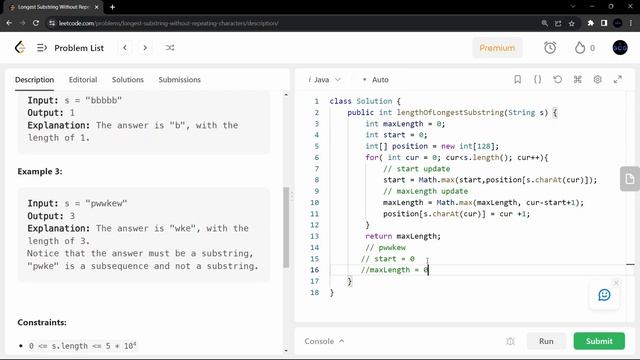Close the feedback bubble

pyautogui.click(x=616, y=282)
